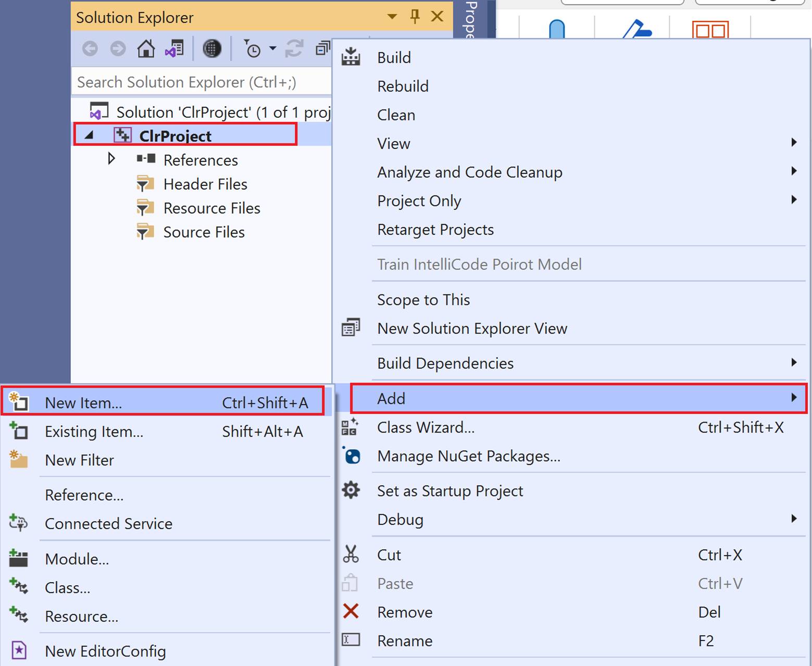Click the Cut scissors icon
The image size is (812, 666).
[351, 554]
